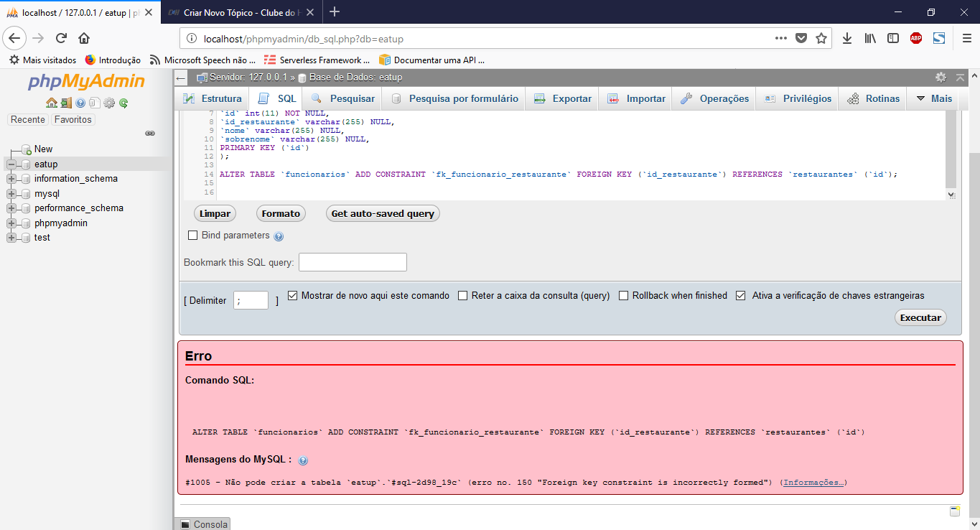Open Firefox downloads arrow icon

[x=847, y=38]
